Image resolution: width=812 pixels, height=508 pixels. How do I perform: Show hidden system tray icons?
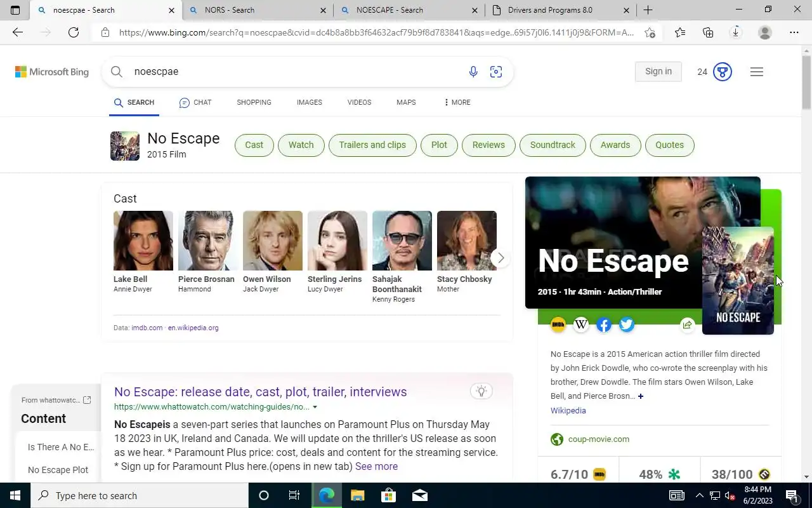(700, 495)
